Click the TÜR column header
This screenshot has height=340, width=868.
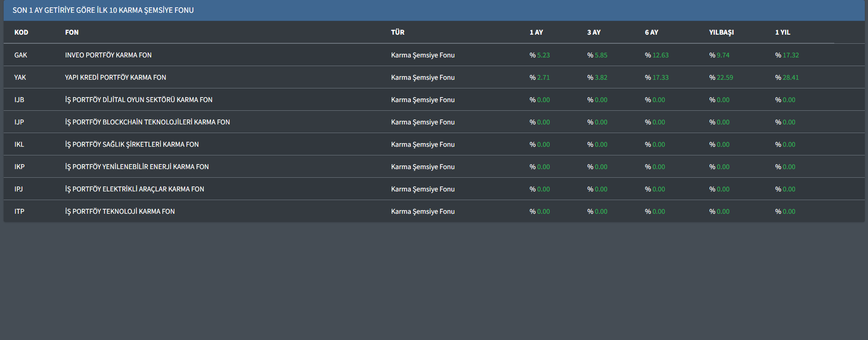point(398,32)
